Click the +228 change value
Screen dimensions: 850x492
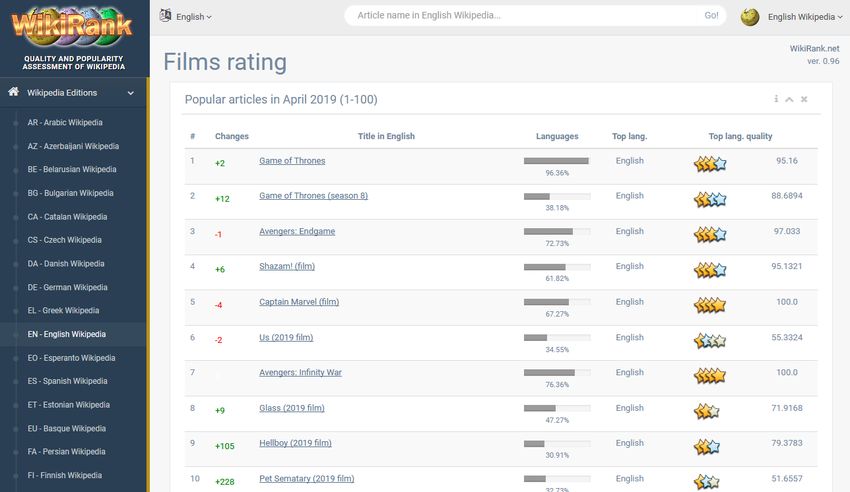(224, 482)
